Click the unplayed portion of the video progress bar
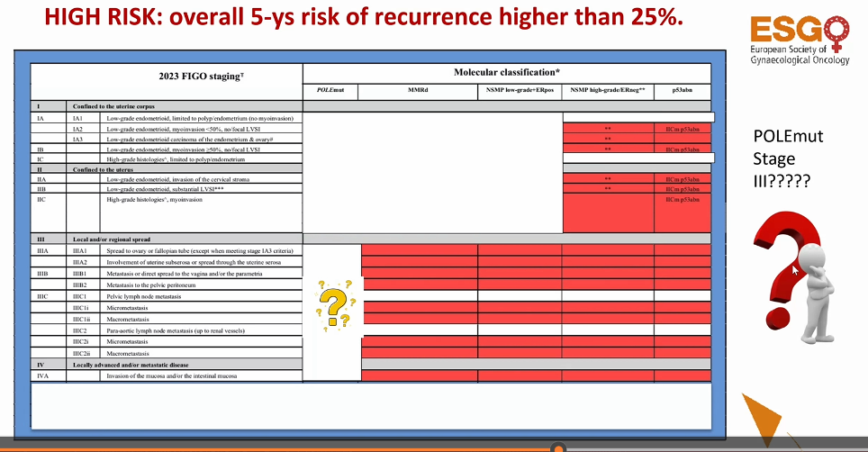The height and width of the screenshot is (452, 868). (x=717, y=449)
